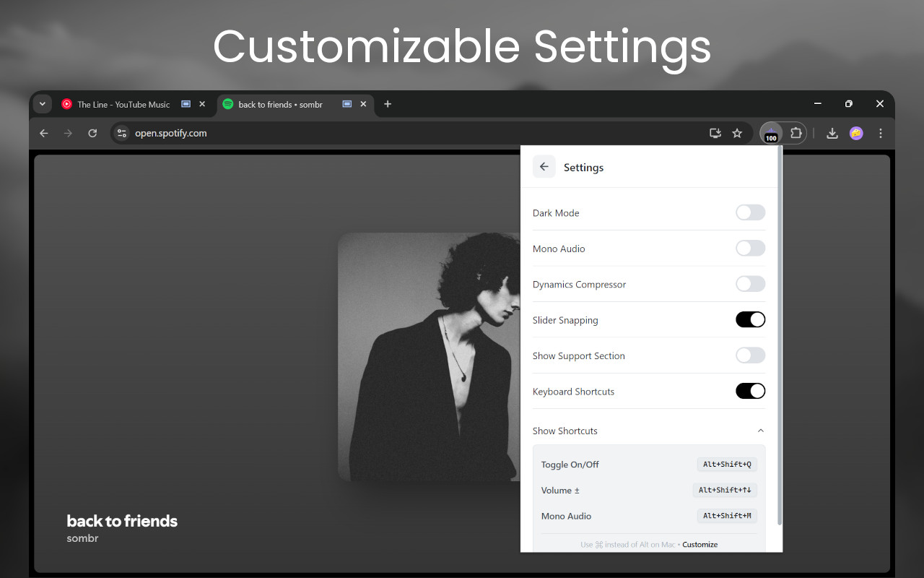Disable Slider Snapping
Viewport: 924px width, 578px height.
click(x=750, y=319)
